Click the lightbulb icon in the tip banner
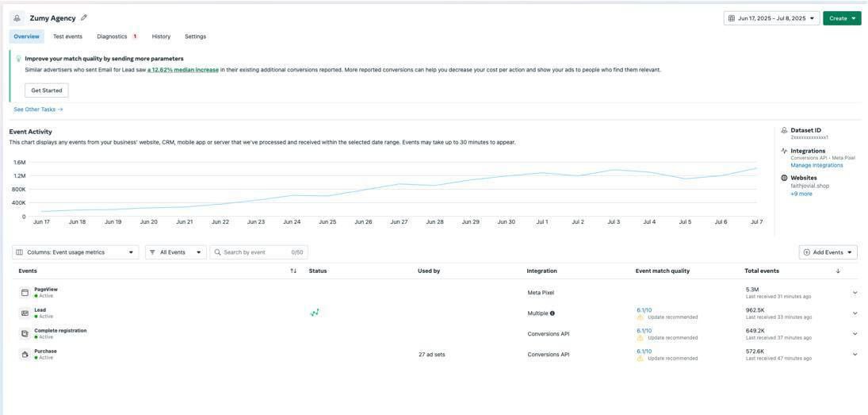 [x=18, y=58]
